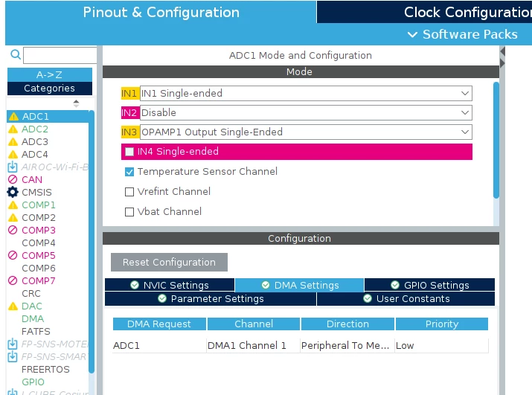Click the Mode panel vertical scrollbar

pos(496,140)
